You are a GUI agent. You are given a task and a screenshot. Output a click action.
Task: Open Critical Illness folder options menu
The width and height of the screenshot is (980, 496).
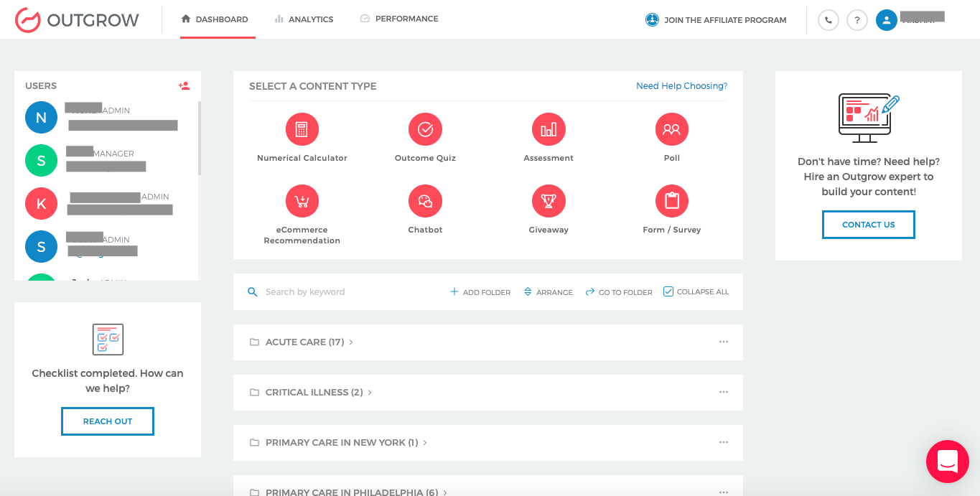click(x=724, y=393)
